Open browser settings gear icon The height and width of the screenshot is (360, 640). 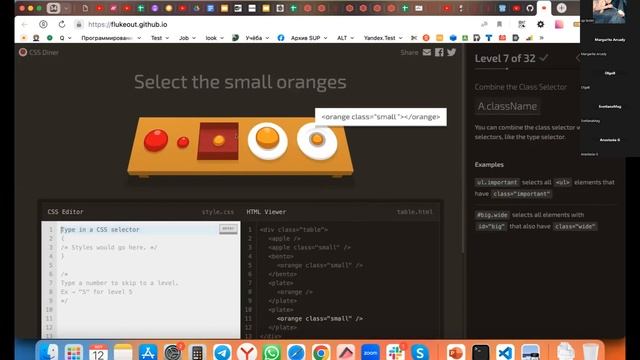tap(540, 24)
